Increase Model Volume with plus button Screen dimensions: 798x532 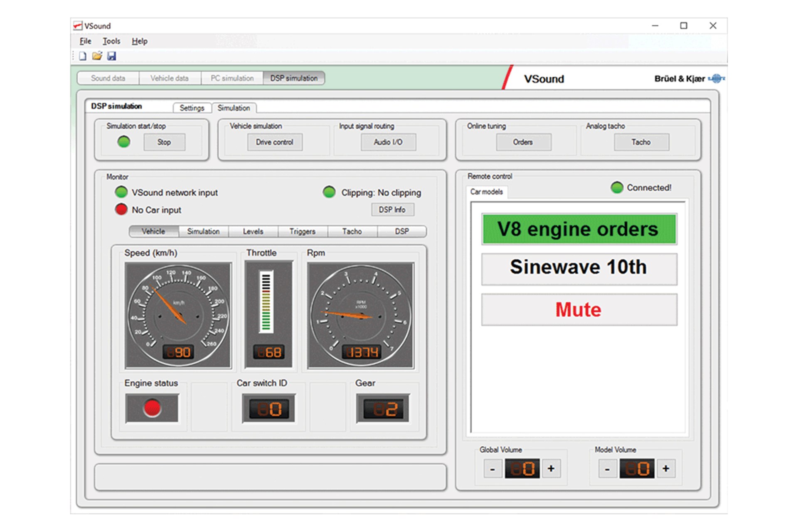coord(666,469)
